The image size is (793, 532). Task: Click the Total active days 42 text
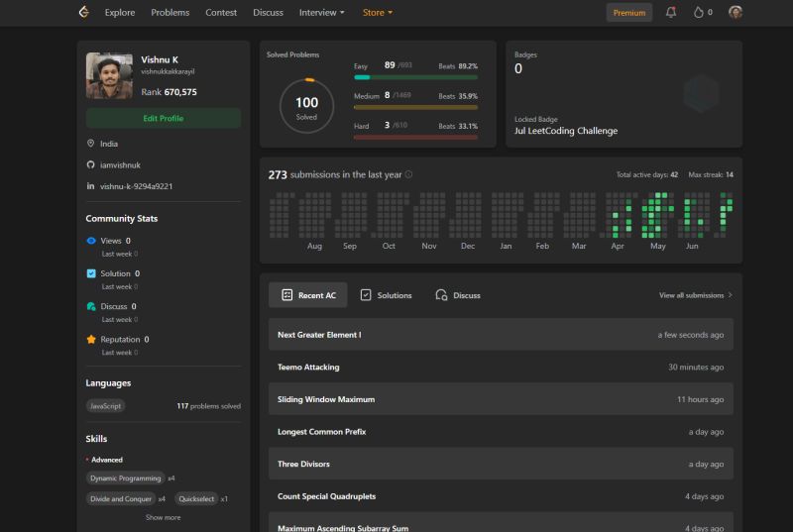pyautogui.click(x=647, y=174)
